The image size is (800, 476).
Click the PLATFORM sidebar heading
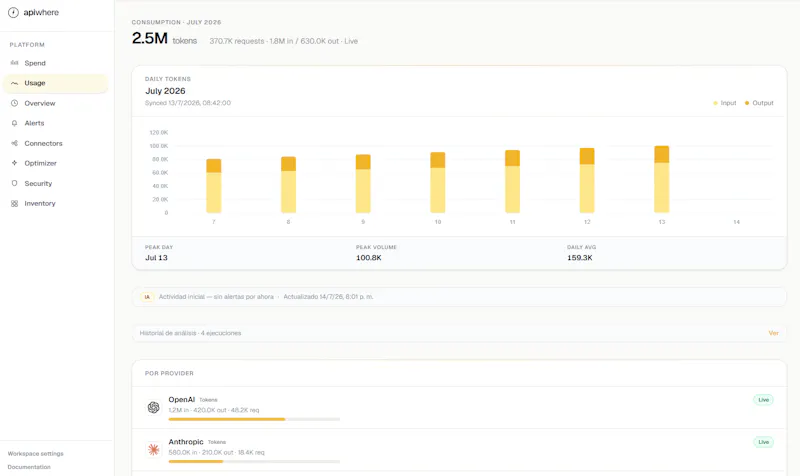pyautogui.click(x=27, y=45)
